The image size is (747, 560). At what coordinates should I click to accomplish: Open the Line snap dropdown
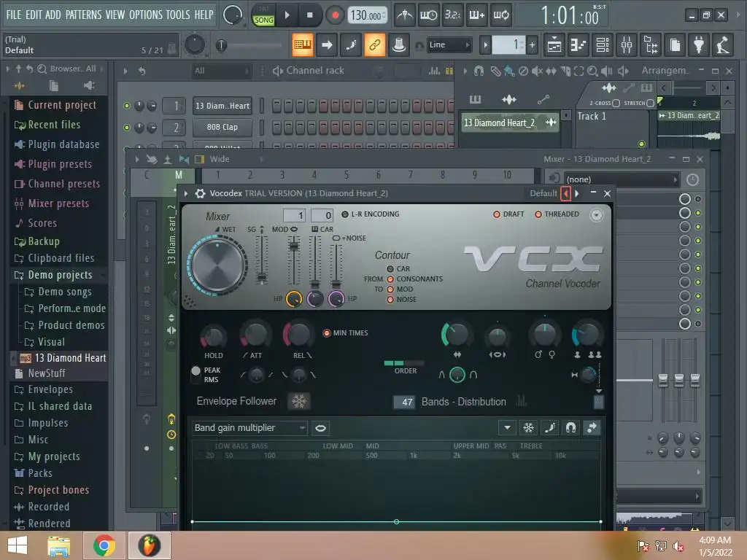coord(449,44)
